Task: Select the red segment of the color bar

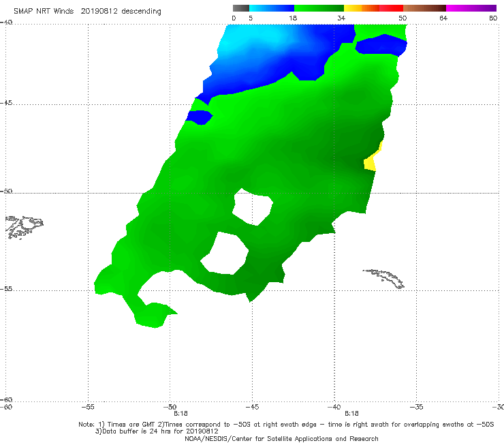Action: (391, 8)
